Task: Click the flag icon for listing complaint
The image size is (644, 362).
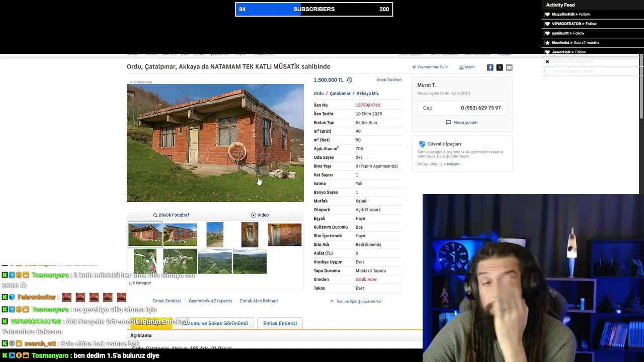Action: [x=332, y=301]
